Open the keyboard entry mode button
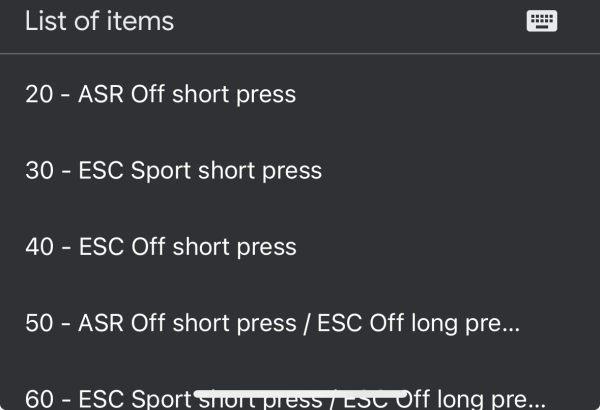This screenshot has height=410, width=600. tap(541, 21)
